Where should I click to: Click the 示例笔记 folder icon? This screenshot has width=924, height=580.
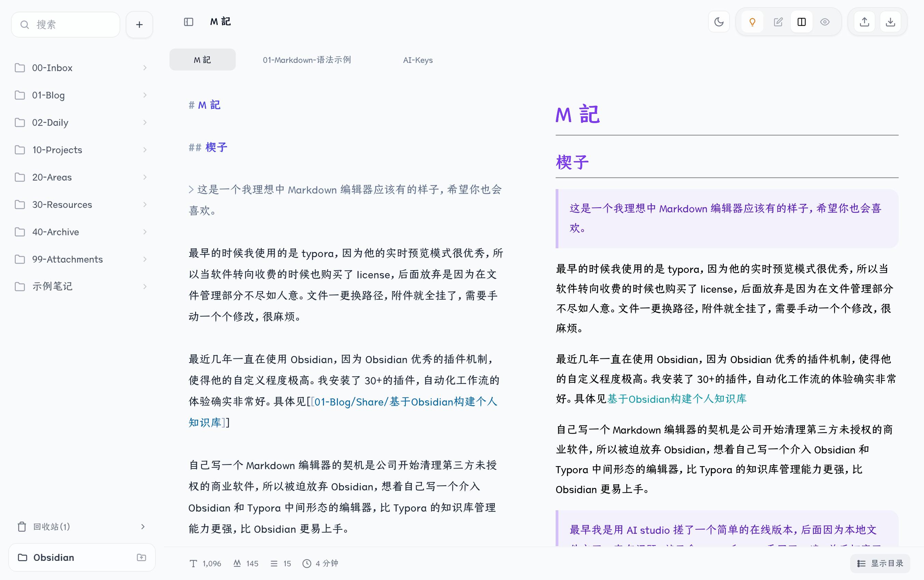[x=19, y=287]
